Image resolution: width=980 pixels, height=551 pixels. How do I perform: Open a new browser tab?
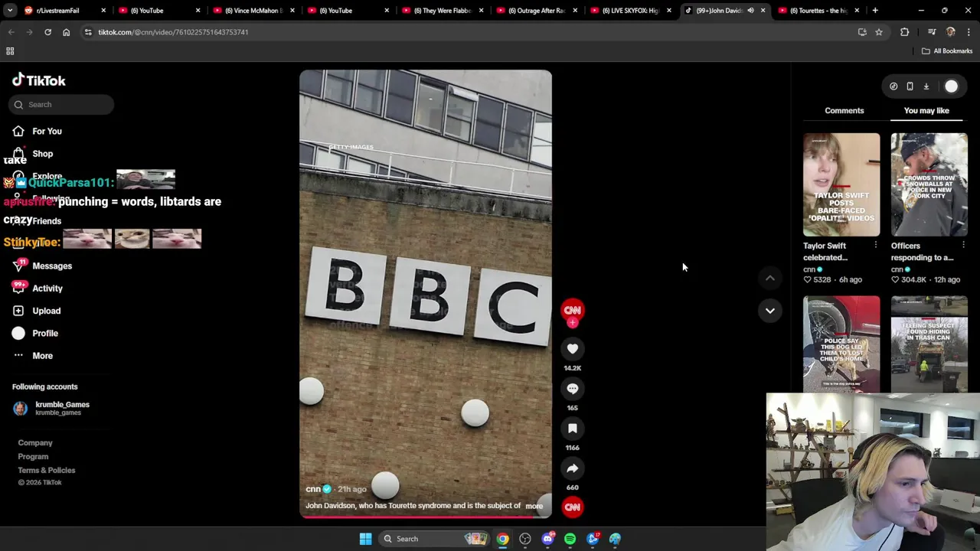point(875,11)
